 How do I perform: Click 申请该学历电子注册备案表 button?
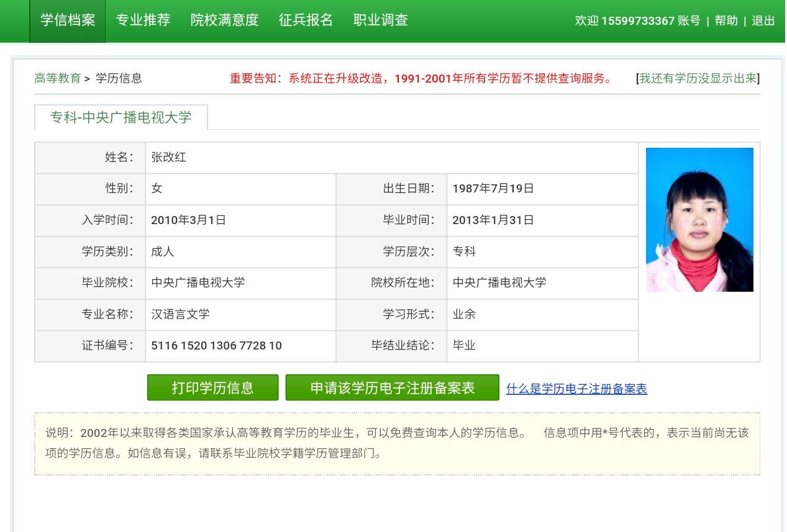(392, 388)
